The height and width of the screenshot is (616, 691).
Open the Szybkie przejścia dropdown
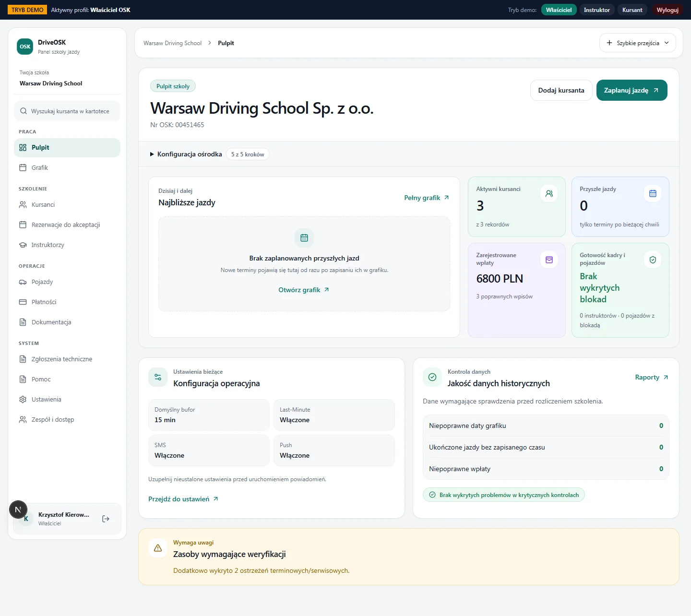point(637,43)
